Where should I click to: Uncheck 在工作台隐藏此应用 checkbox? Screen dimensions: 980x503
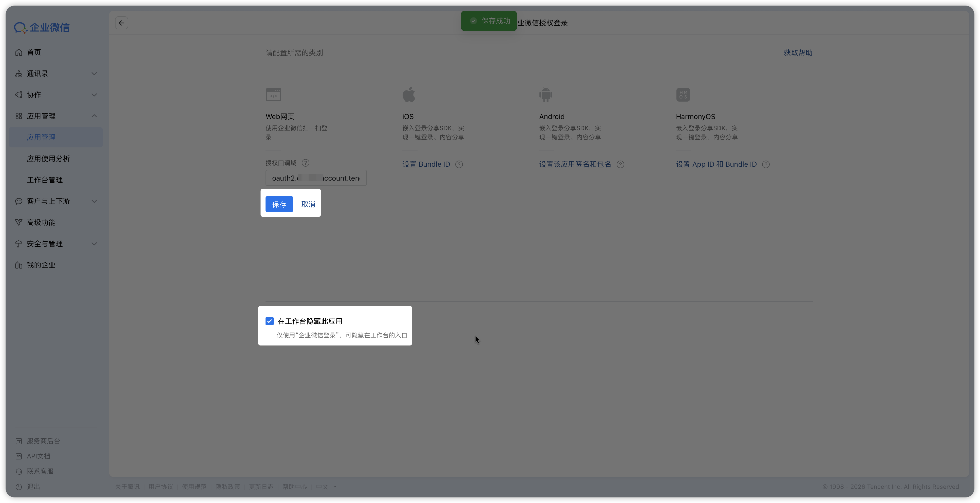point(270,321)
